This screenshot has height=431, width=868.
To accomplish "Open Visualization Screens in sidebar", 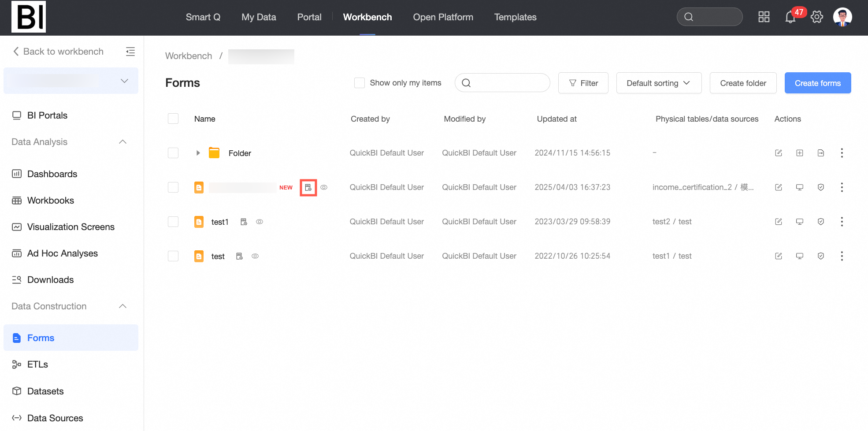I will pos(71,227).
